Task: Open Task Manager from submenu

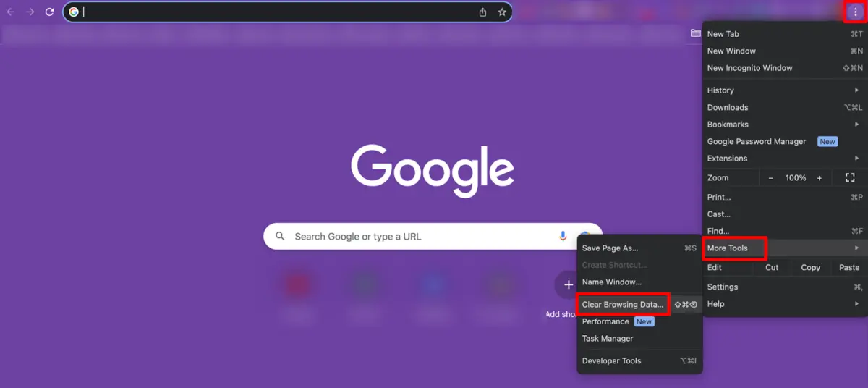Action: click(x=639, y=339)
